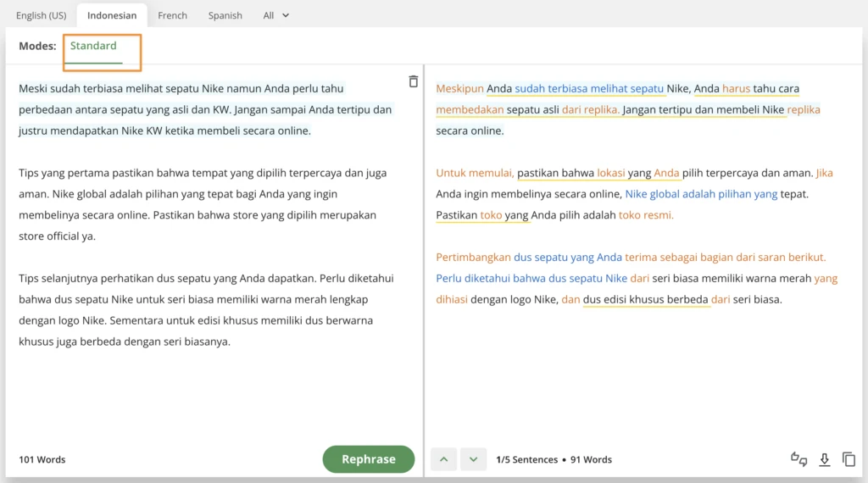Open the All languages dropdown

coord(275,15)
